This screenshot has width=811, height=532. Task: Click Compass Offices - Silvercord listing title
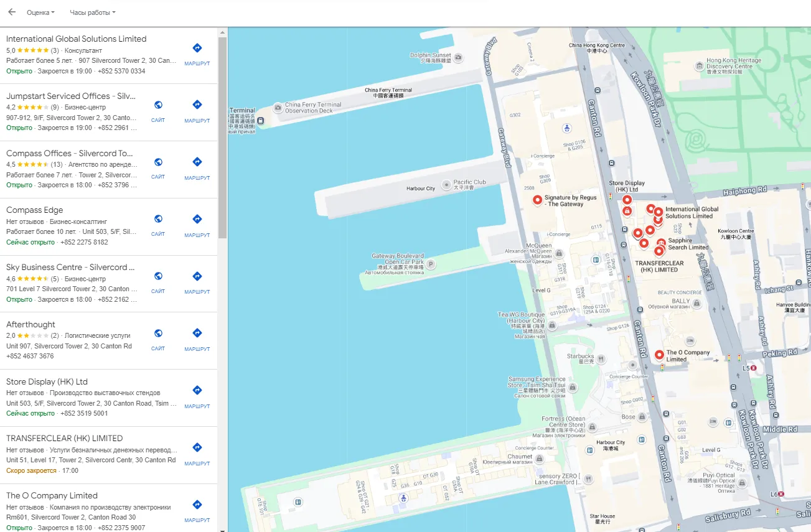click(x=70, y=153)
